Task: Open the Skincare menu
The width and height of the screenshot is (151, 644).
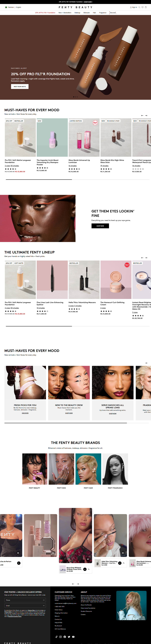Action: [x=86, y=12]
